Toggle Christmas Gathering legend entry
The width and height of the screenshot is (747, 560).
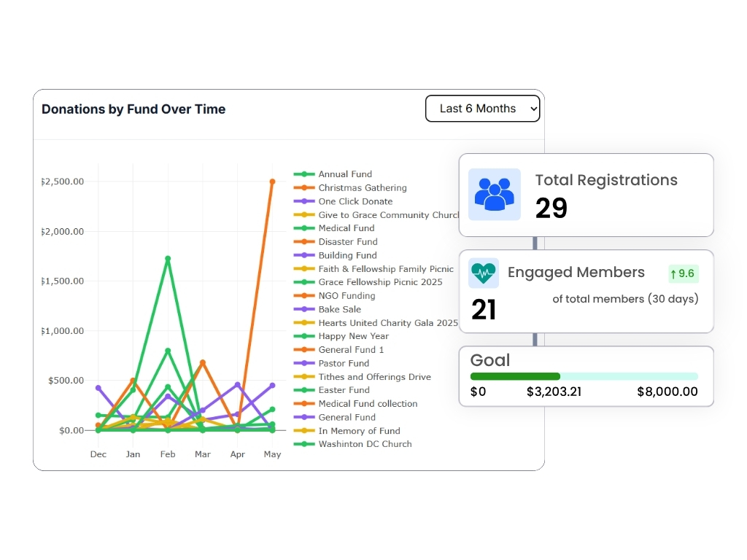pos(350,187)
